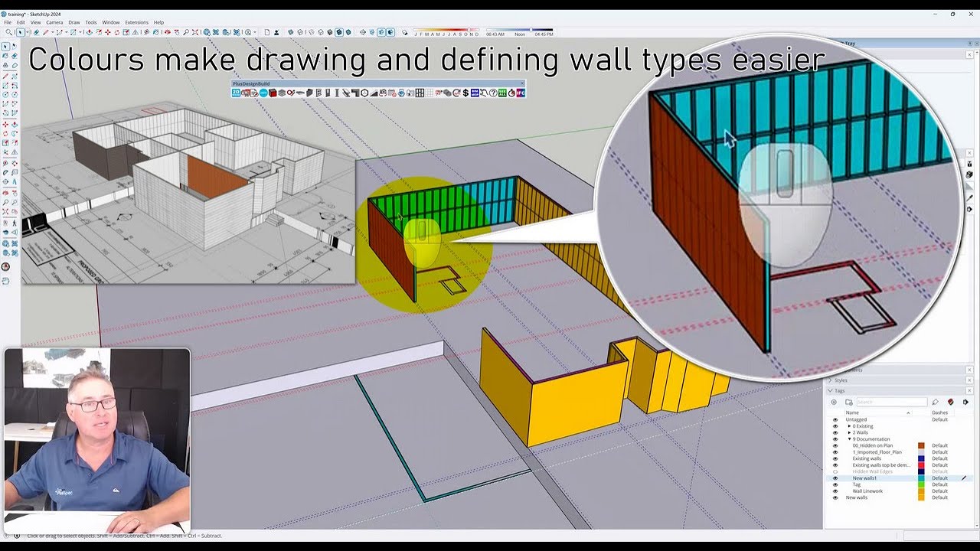Enable X-ray style in top toolbar
This screenshot has width=980, height=551.
click(291, 32)
